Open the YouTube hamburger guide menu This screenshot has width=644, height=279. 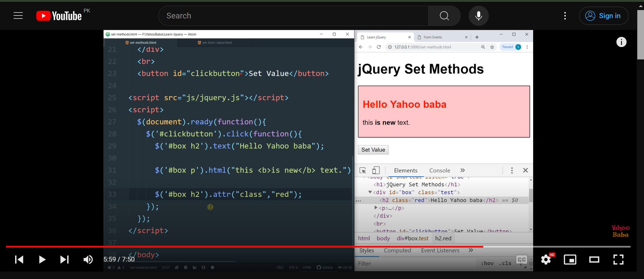(x=18, y=16)
